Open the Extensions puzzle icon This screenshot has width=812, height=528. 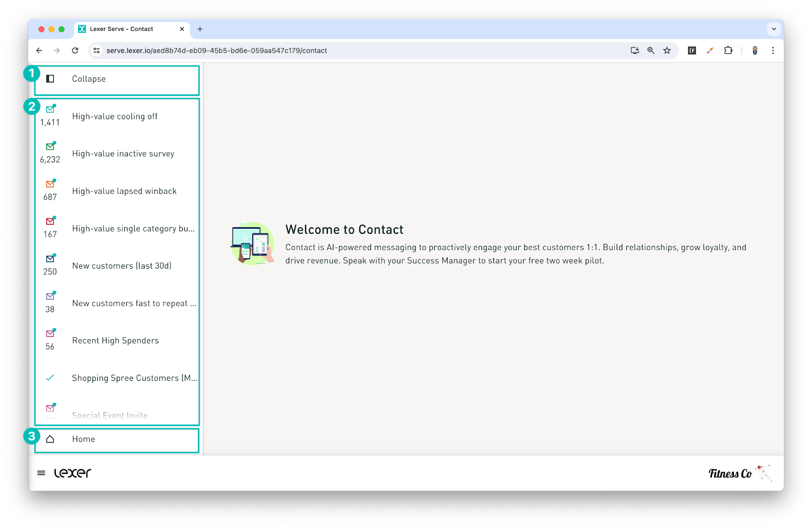(728, 50)
